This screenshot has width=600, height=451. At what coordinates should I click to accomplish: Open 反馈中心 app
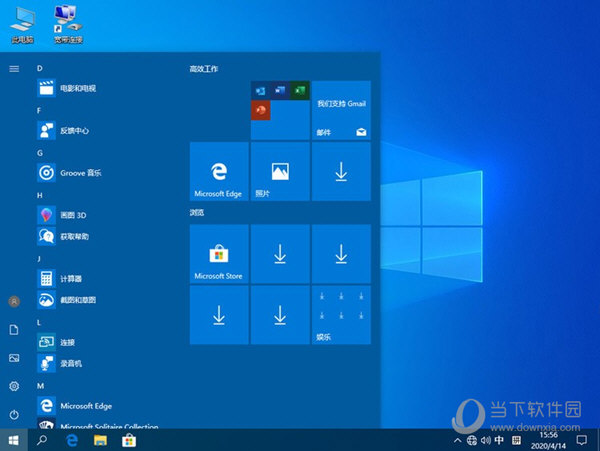point(103,130)
